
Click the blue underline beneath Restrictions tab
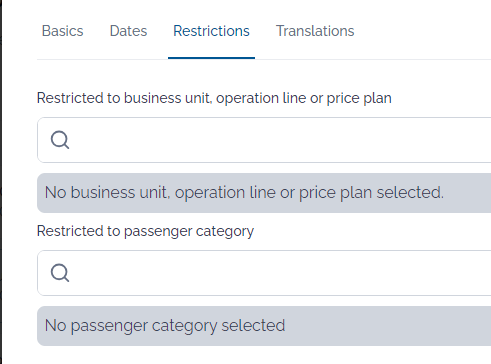[x=211, y=58]
